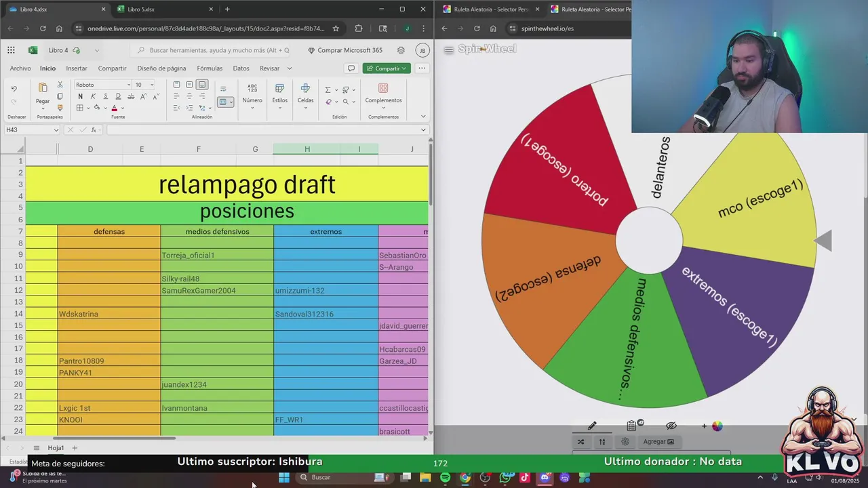This screenshot has height=488, width=868.
Task: Open the Complementos add-ins button
Action: [x=383, y=94]
